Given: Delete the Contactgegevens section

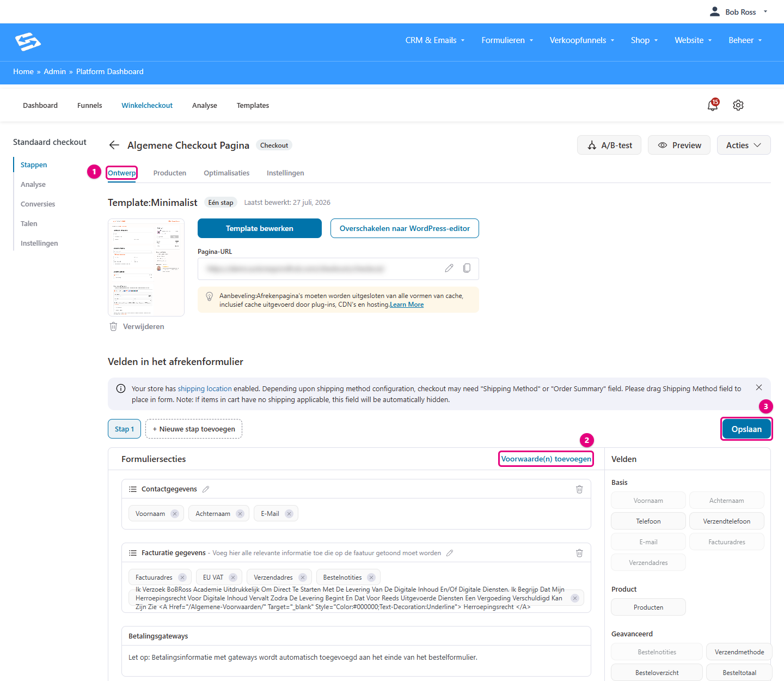Looking at the screenshot, I should (x=579, y=489).
